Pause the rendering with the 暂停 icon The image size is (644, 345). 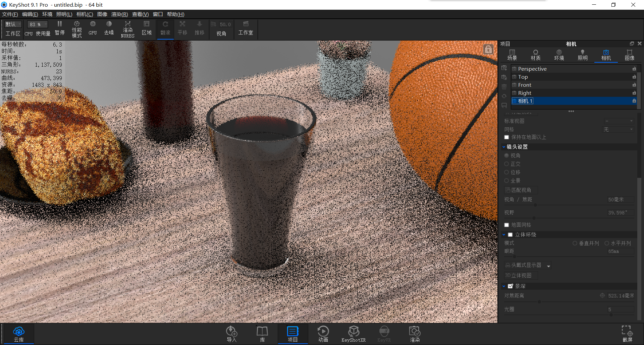click(60, 29)
